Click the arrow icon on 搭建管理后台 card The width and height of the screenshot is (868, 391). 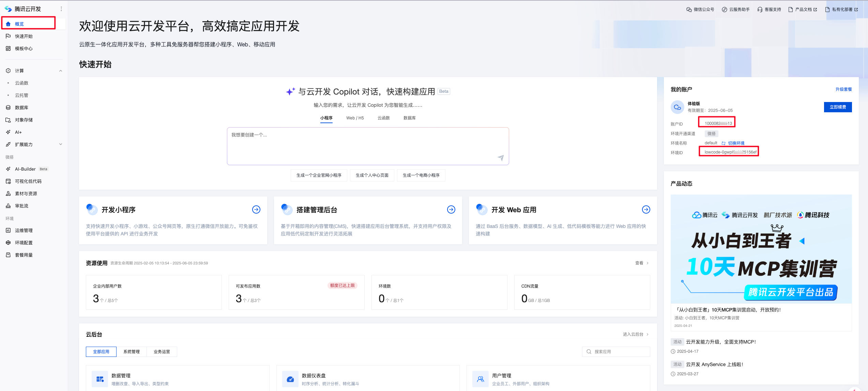451,209
